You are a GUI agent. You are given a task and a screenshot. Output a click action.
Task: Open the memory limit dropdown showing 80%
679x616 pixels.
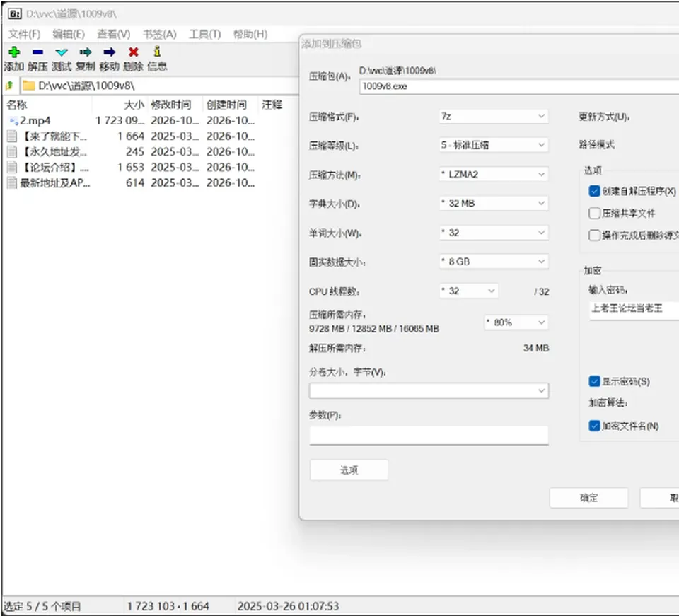516,322
